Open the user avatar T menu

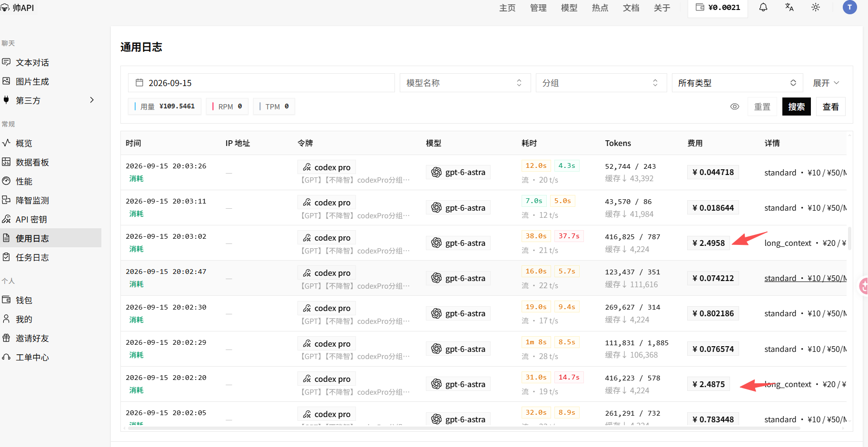pyautogui.click(x=849, y=7)
